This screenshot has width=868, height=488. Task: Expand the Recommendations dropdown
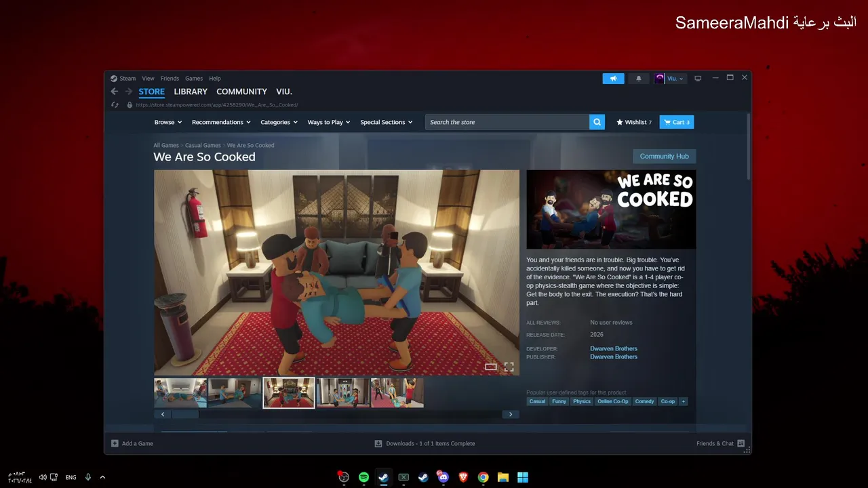coord(221,122)
